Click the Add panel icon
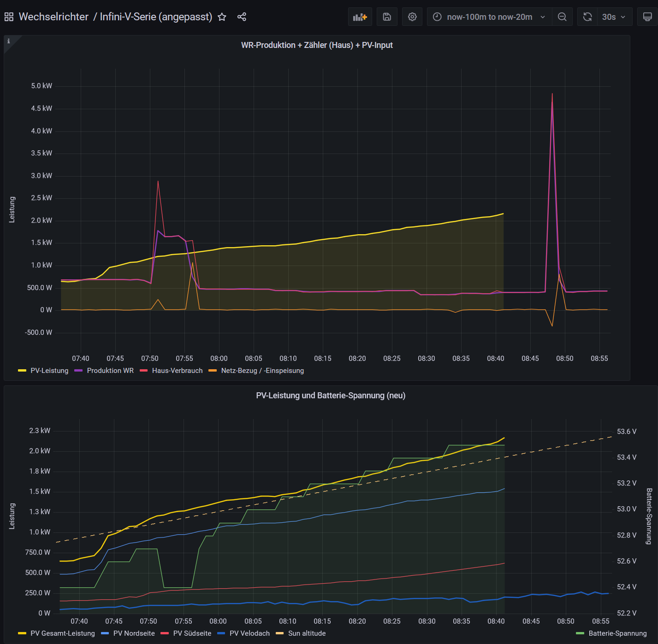This screenshot has width=658, height=644. [x=360, y=17]
